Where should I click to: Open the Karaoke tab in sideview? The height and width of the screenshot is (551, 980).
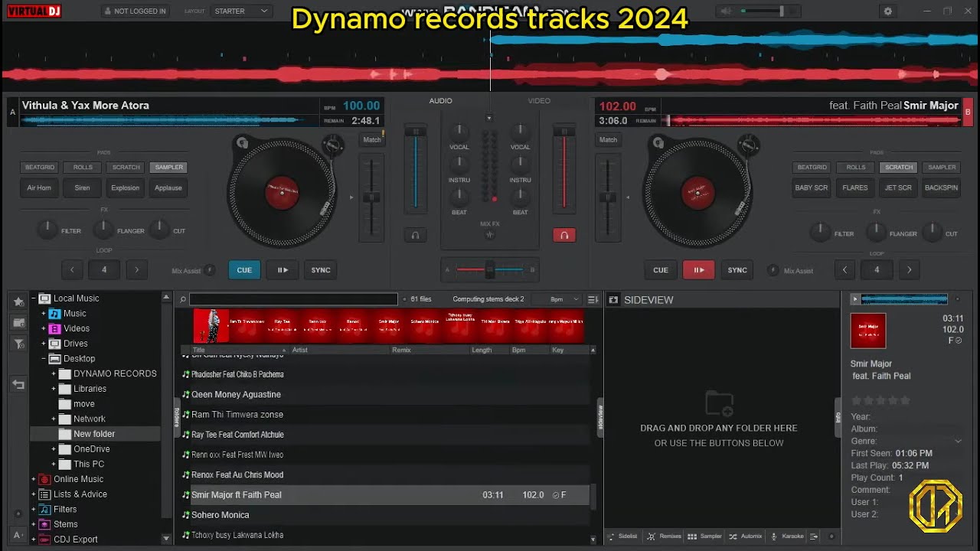pyautogui.click(x=788, y=536)
